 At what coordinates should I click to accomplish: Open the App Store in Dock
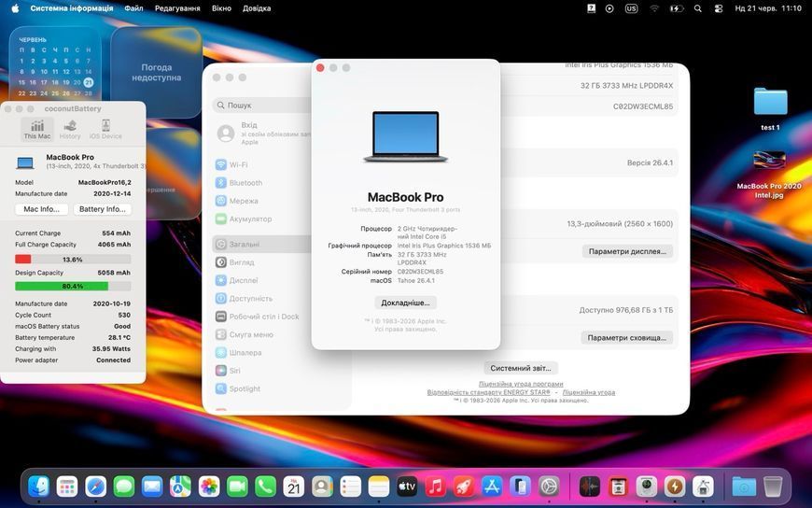tap(492, 487)
